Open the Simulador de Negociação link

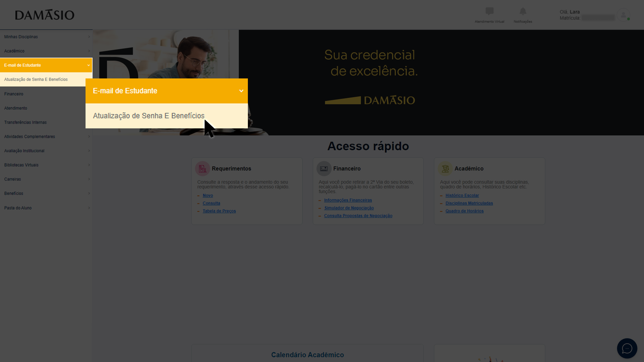click(349, 208)
